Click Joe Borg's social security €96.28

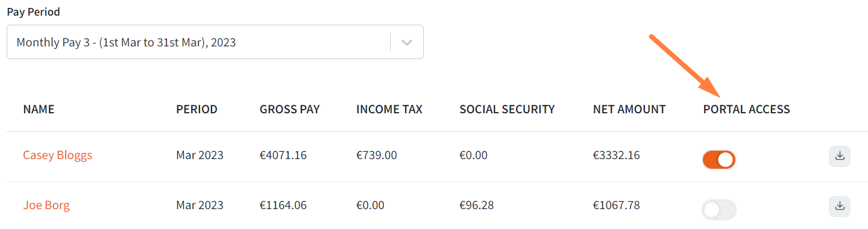[x=477, y=205]
